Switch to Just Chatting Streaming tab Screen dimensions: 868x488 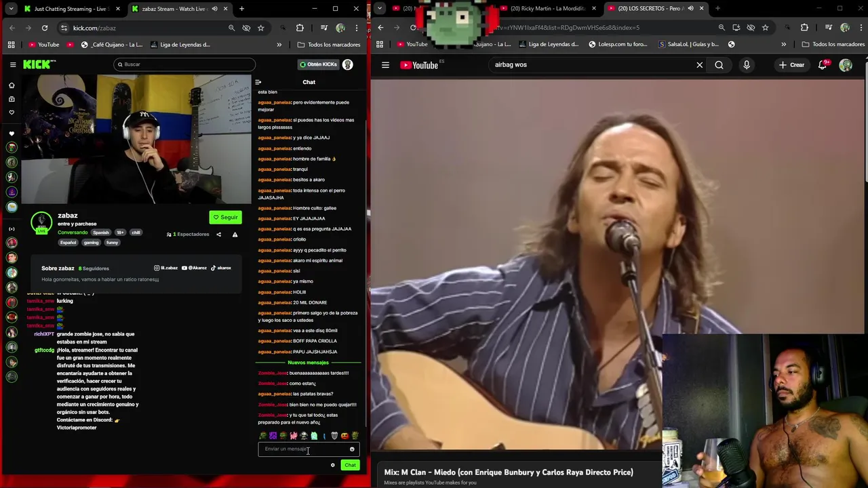pos(71,9)
